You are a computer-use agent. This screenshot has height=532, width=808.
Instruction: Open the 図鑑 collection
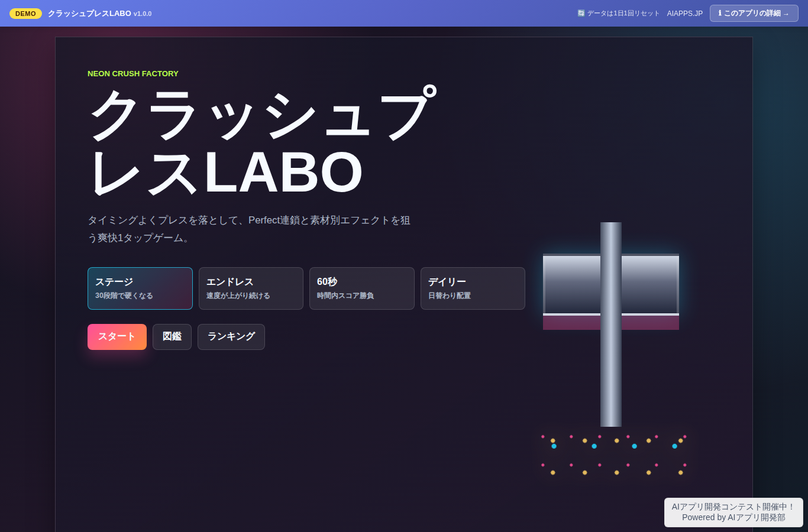pos(172,337)
